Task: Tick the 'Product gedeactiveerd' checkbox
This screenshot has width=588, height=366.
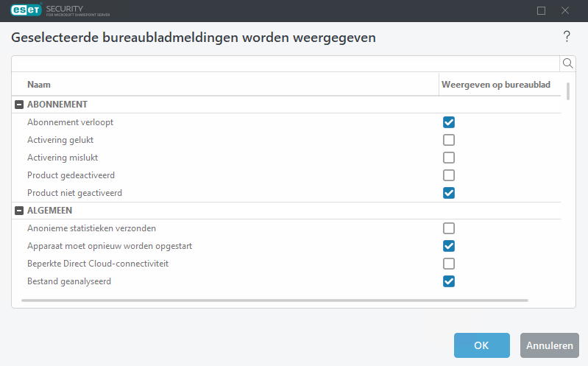Action: pyautogui.click(x=449, y=175)
